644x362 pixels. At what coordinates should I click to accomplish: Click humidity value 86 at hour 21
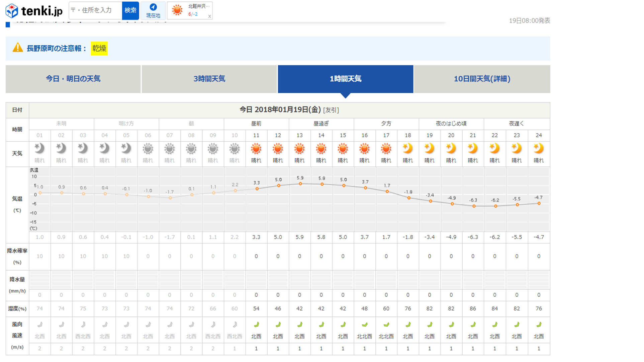(x=473, y=308)
